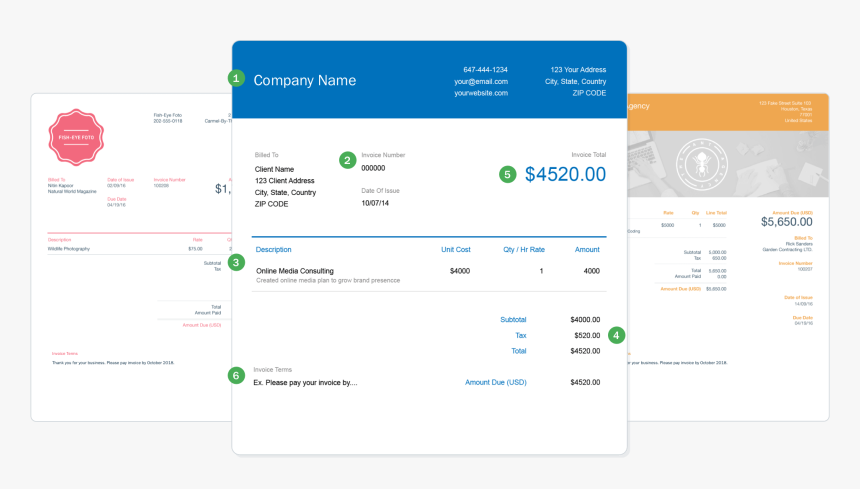Click blue 'Amount Due (USD)' label
The width and height of the screenshot is (860, 489).
click(495, 383)
